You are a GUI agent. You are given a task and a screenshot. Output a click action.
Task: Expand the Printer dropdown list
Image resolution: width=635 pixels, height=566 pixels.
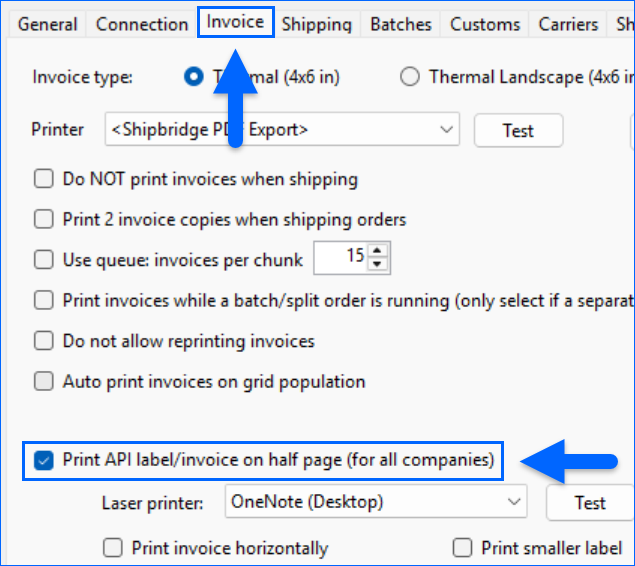pyautogui.click(x=446, y=130)
